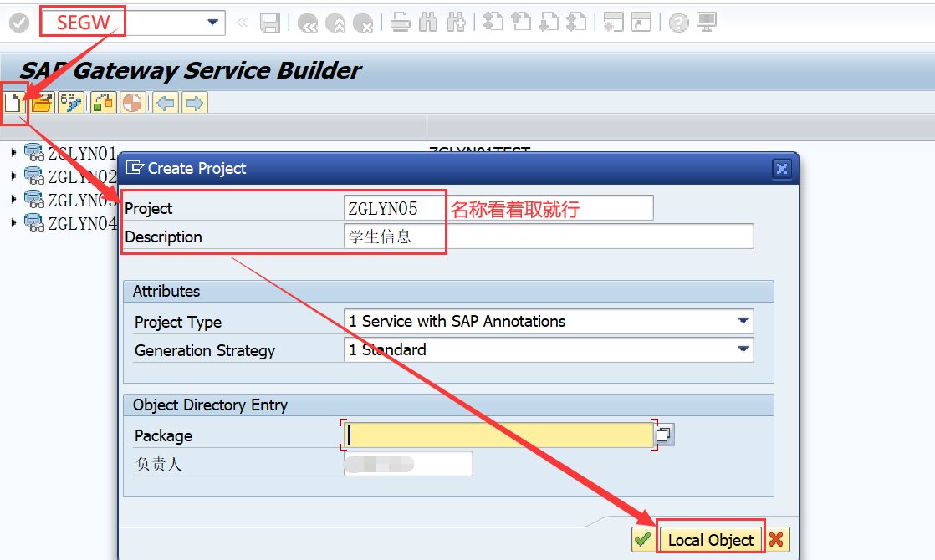Open the Project Type dropdown
The height and width of the screenshot is (560, 935).
point(743,321)
